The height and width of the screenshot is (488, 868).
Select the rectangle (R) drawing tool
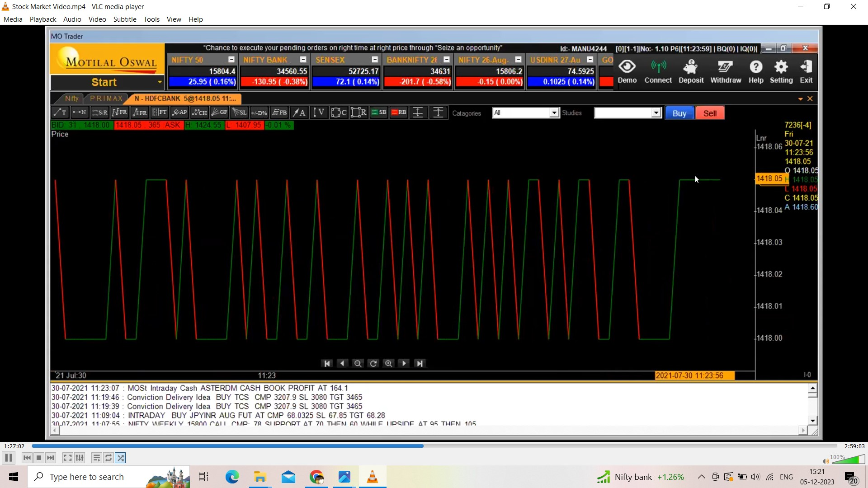(359, 113)
